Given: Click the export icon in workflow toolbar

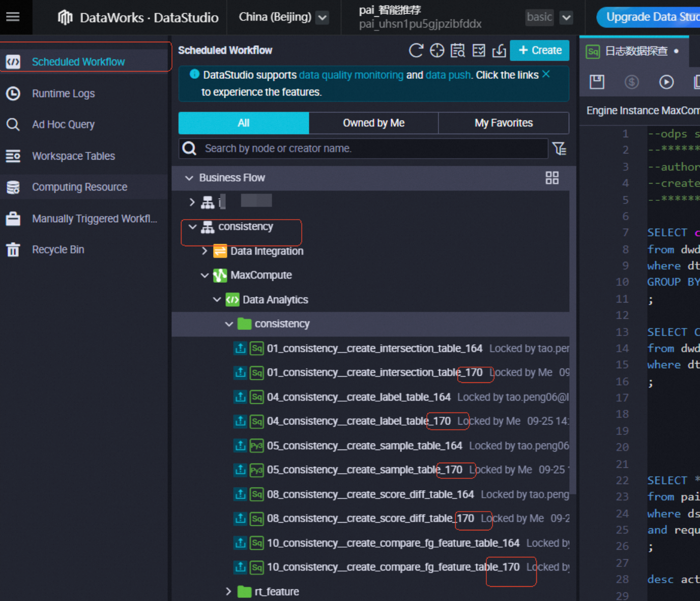Looking at the screenshot, I should tap(499, 50).
